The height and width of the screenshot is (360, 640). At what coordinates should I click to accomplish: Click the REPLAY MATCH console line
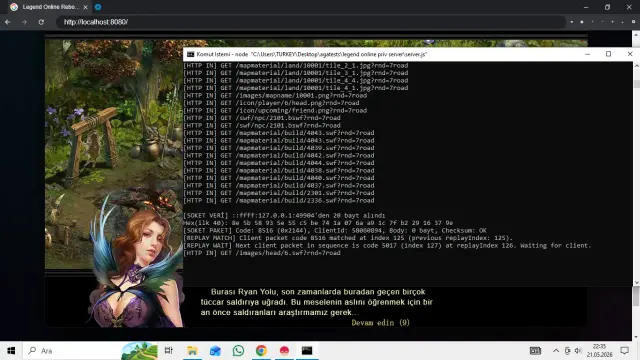(348, 238)
